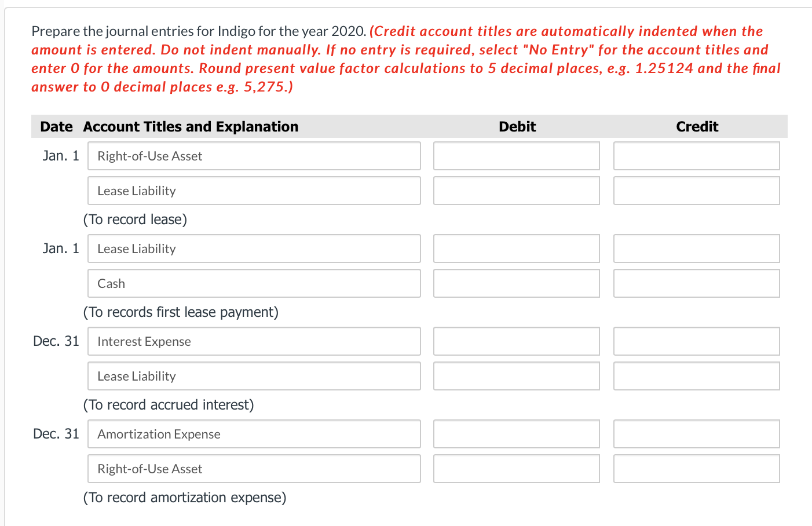Viewport: 812px width, 526px height.
Task: Click credit field for Lease Liability, first payment
Action: tap(697, 249)
